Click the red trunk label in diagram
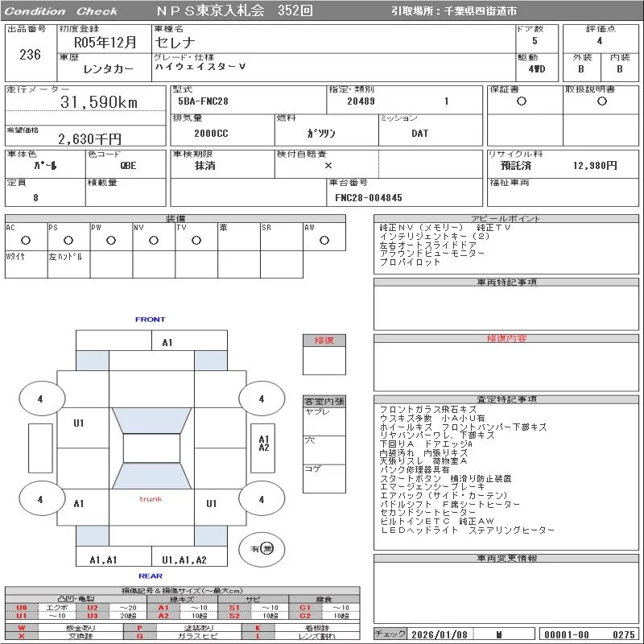Screen dimensions: 644x644 151,499
